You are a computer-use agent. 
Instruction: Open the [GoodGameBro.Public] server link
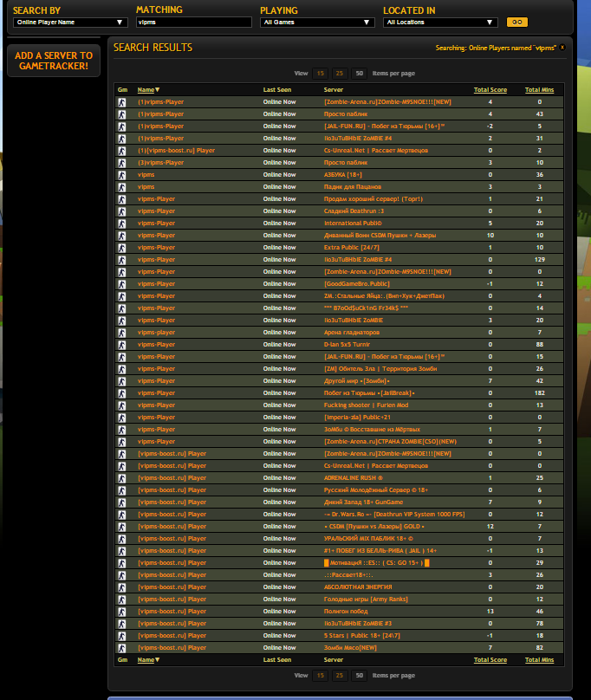pos(357,284)
